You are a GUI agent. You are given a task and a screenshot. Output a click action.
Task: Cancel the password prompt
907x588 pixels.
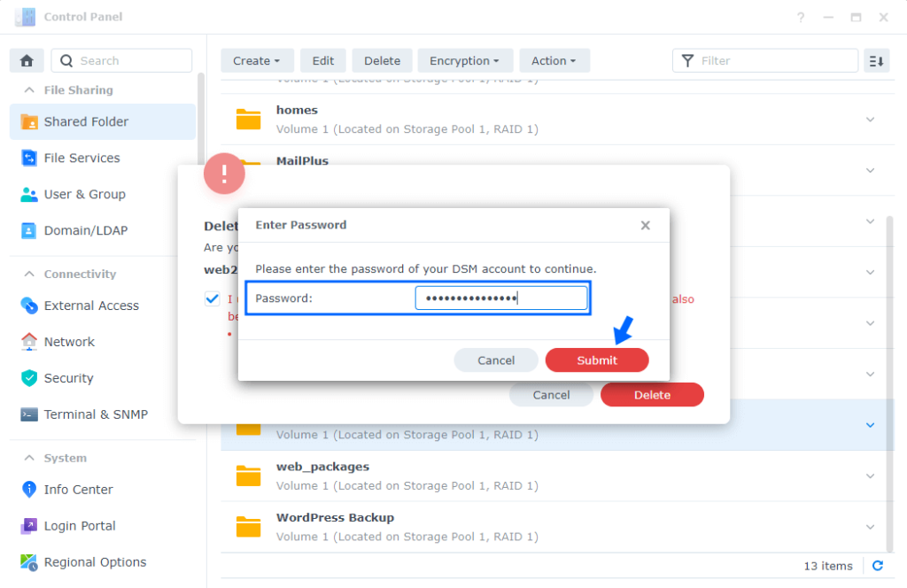496,360
